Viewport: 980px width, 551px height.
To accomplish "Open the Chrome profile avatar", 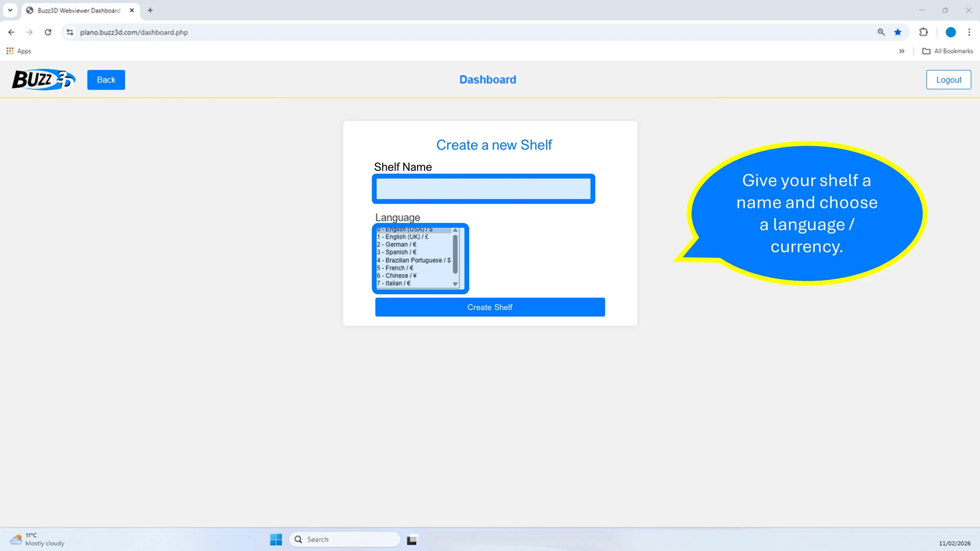I will [951, 32].
